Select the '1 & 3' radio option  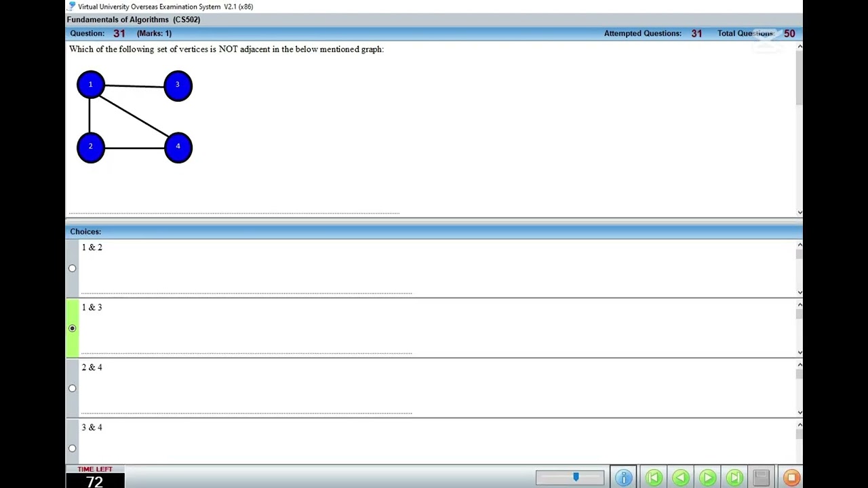[73, 328]
